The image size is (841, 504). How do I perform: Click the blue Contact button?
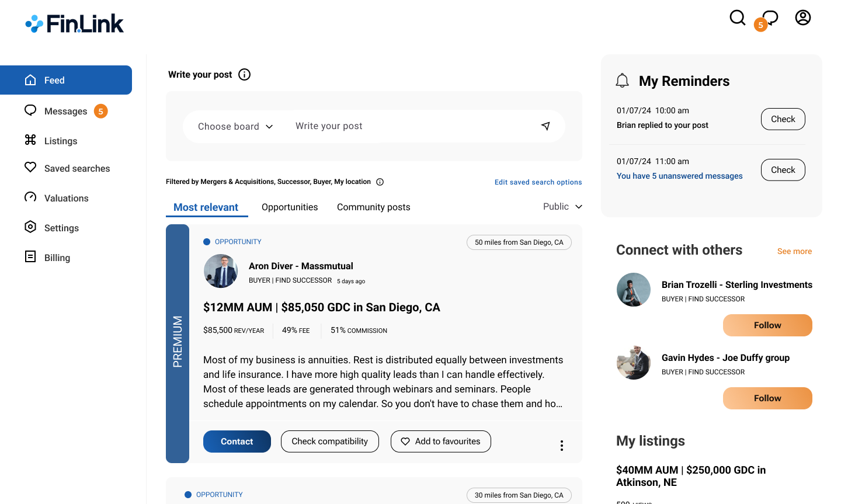[x=237, y=442]
